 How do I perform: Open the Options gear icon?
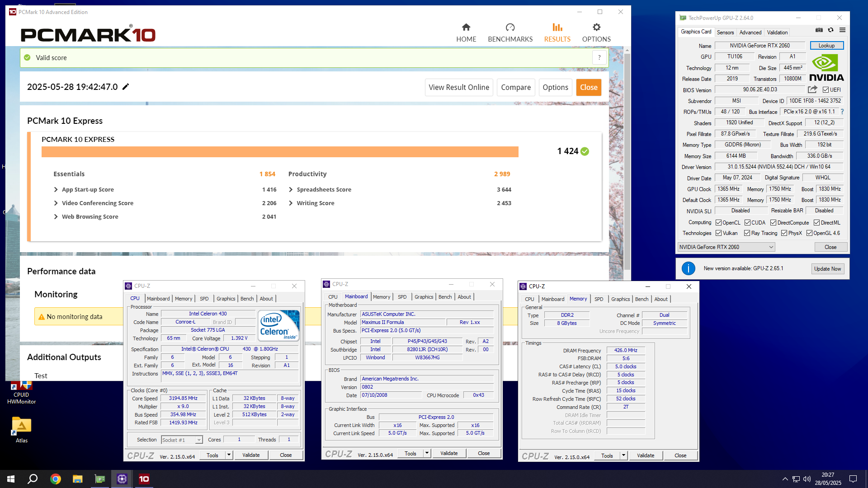596,27
